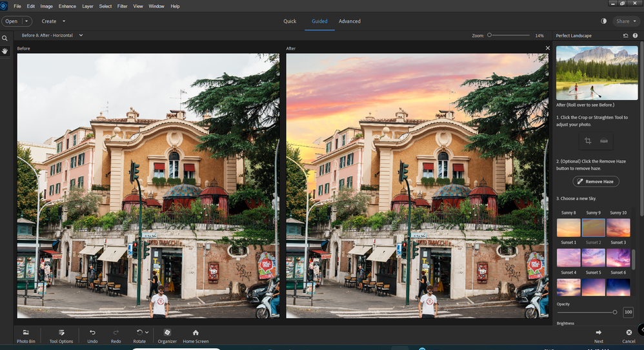Go to the Home Screen

(196, 336)
